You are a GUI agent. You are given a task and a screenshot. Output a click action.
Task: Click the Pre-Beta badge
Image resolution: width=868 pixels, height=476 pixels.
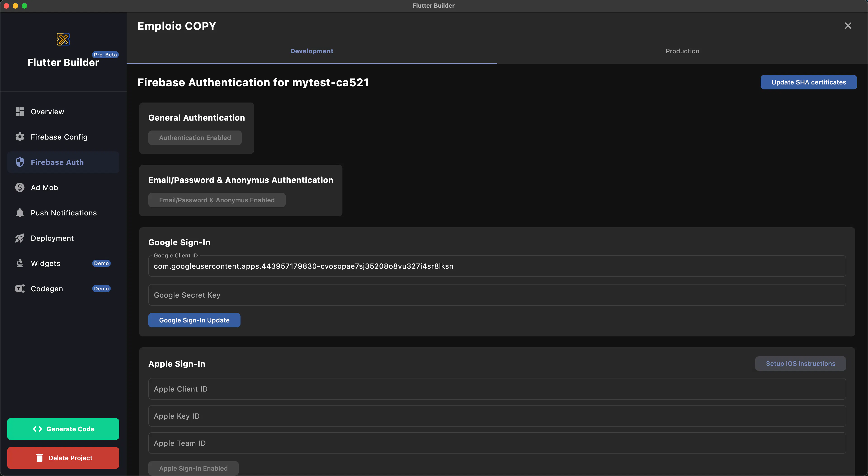point(106,55)
